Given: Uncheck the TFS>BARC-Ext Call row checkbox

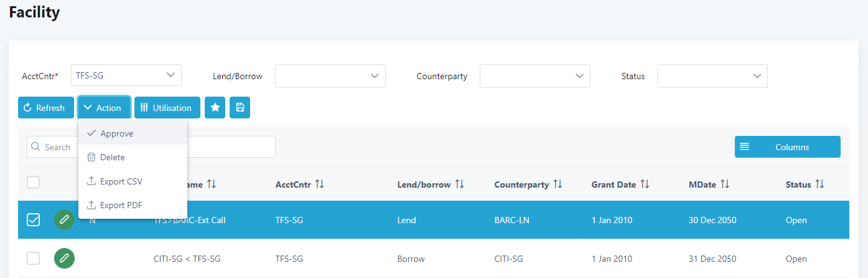Looking at the screenshot, I should tap(34, 220).
